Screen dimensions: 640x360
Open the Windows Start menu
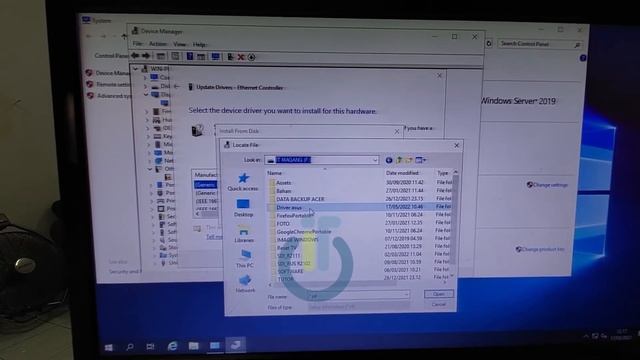(109, 347)
